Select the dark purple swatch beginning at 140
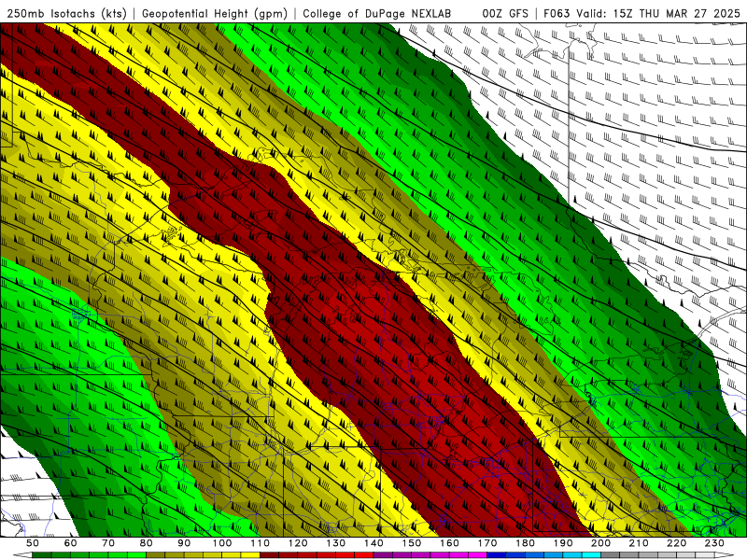Viewport: 747px width, 560px height. click(383, 554)
